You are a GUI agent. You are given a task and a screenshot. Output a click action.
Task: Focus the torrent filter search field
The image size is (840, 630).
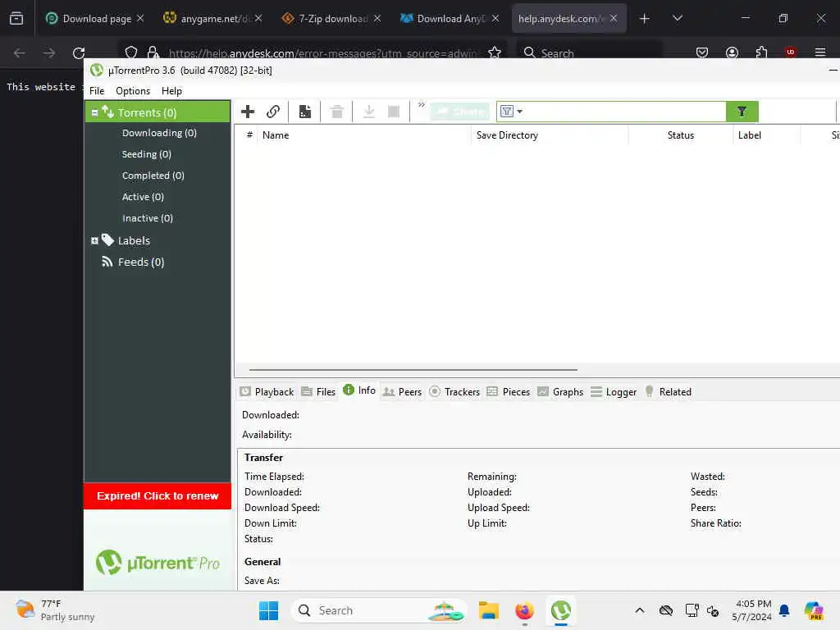coord(624,112)
